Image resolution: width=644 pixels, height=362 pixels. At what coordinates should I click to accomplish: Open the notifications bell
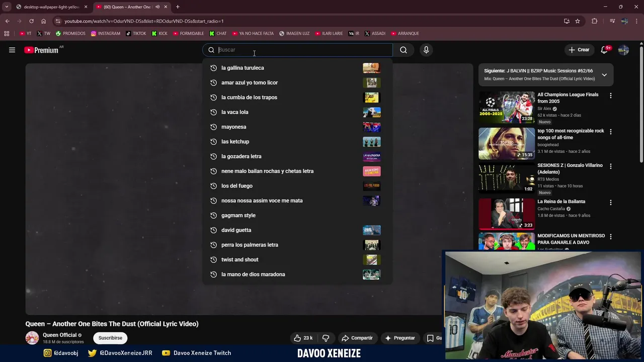click(x=605, y=50)
